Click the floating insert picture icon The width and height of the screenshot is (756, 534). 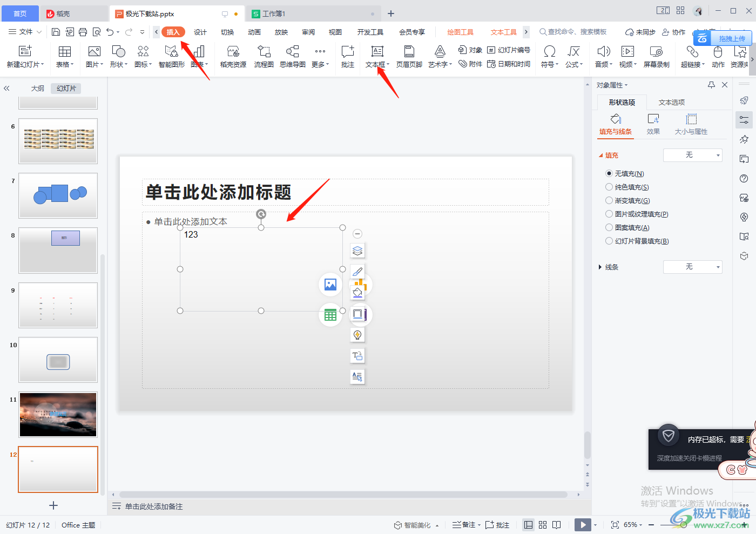[330, 285]
